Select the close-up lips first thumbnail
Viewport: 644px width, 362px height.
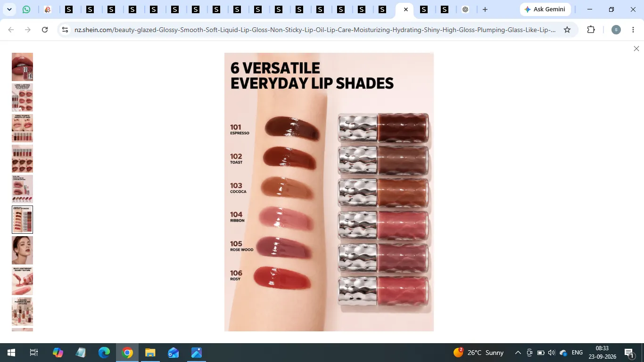point(22,67)
